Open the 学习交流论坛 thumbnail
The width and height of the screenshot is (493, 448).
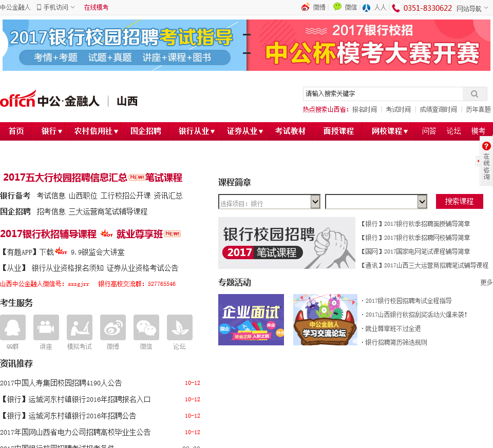(x=325, y=320)
